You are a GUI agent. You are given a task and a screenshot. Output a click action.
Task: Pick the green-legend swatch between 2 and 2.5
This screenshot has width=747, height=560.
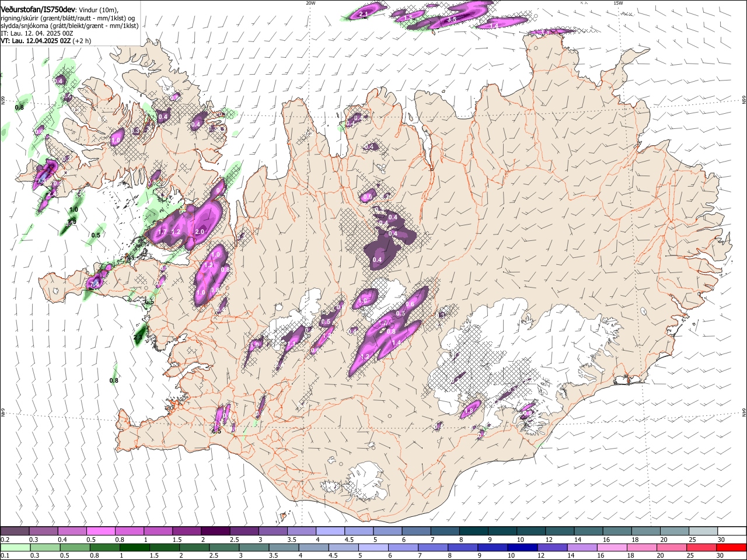tap(194, 547)
